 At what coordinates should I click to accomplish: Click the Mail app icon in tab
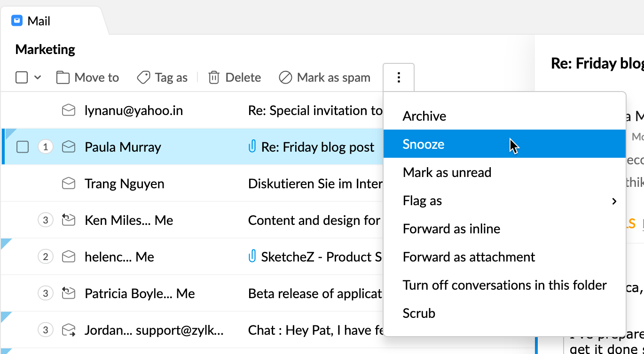17,21
